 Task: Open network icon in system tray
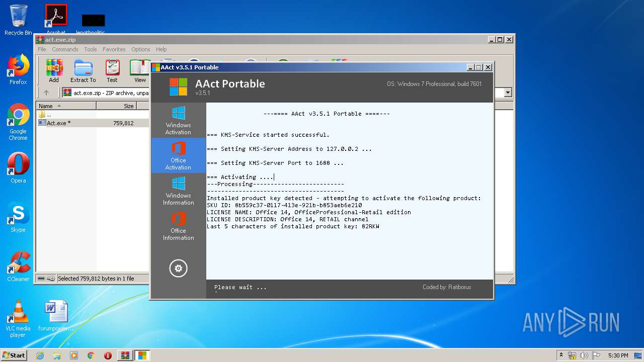coord(572,355)
